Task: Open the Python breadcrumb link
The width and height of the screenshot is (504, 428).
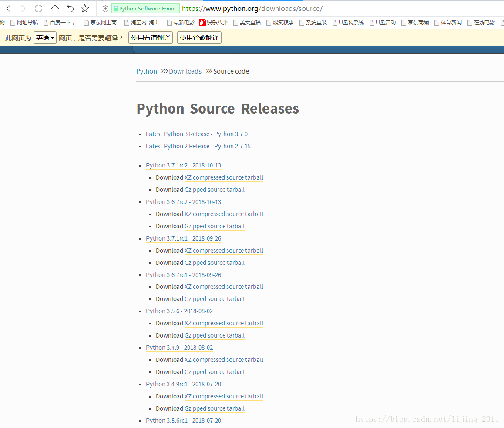Action: click(147, 71)
